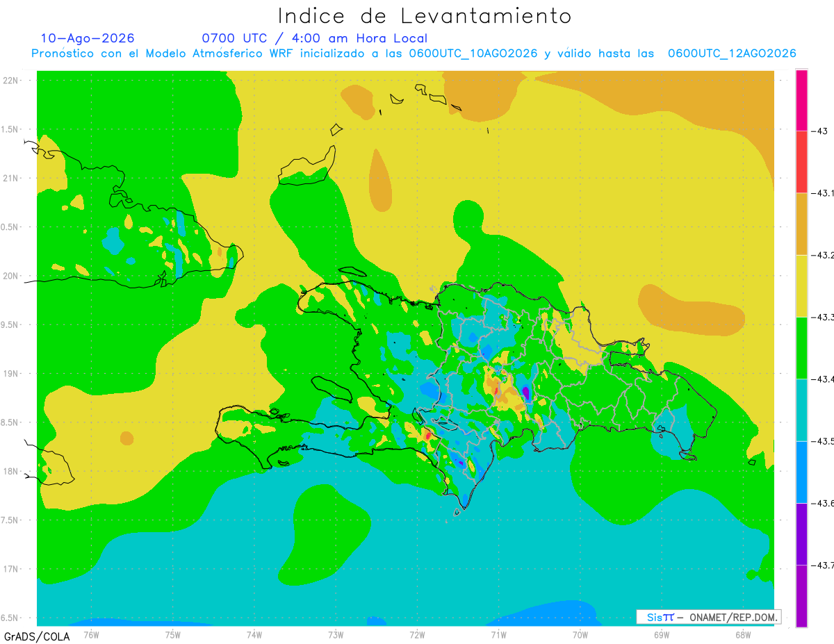Click the '-43.5' legend value
Screen dimensions: 834x644
tap(823, 441)
